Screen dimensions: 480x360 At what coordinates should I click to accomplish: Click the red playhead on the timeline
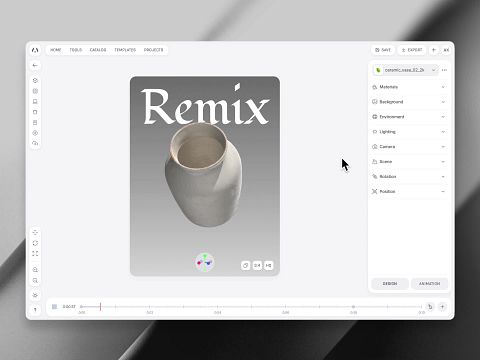(x=100, y=307)
